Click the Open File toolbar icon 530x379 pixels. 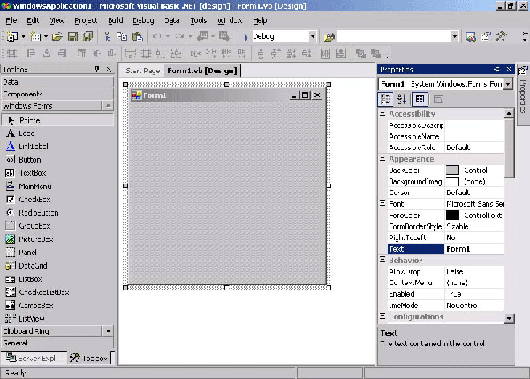pos(57,37)
